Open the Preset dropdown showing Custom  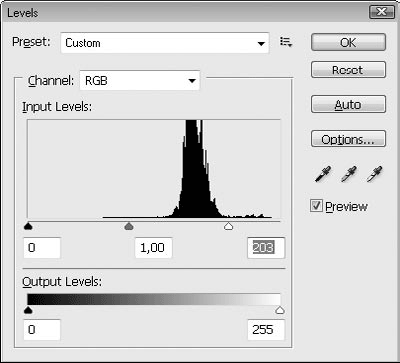[165, 43]
